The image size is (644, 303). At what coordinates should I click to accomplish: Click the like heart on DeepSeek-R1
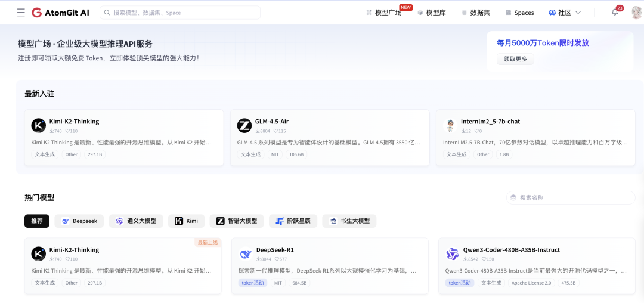click(x=277, y=259)
